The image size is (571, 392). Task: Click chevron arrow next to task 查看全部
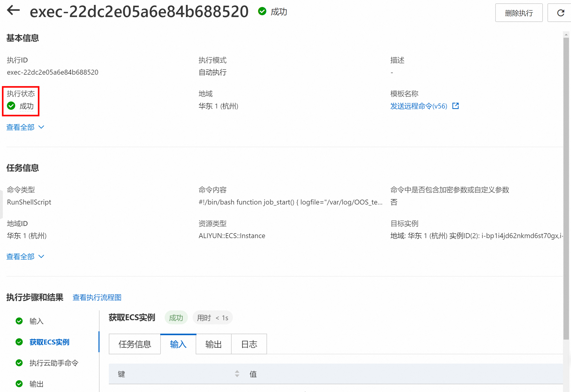41,256
